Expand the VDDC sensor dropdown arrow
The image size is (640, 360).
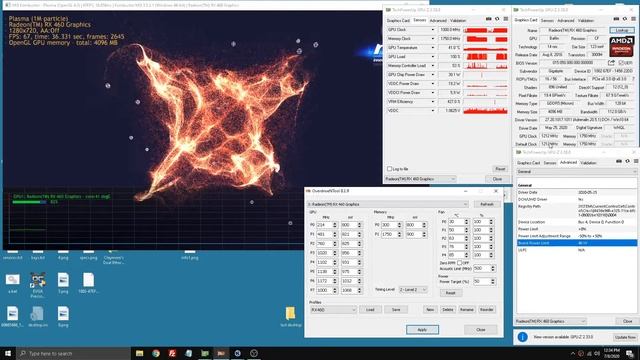[x=433, y=111]
